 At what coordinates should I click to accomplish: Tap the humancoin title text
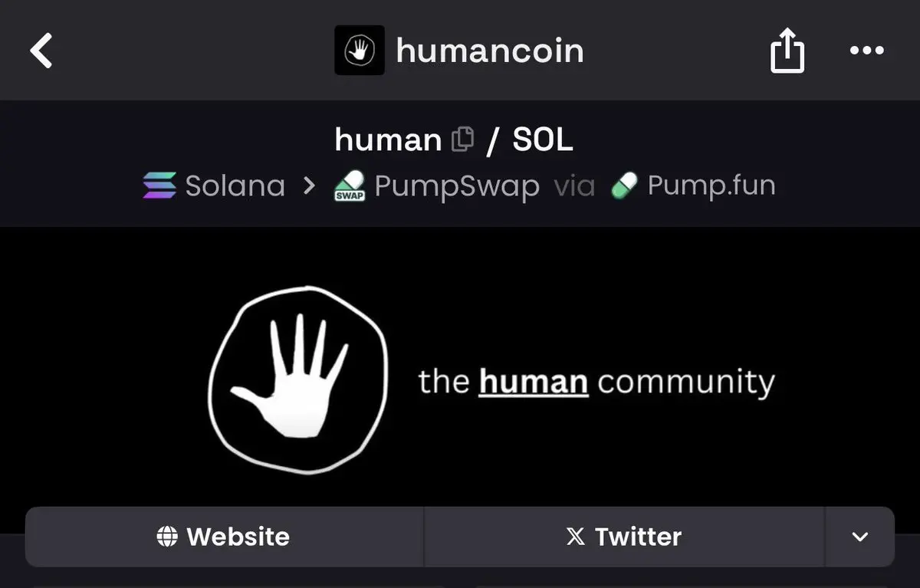click(490, 51)
